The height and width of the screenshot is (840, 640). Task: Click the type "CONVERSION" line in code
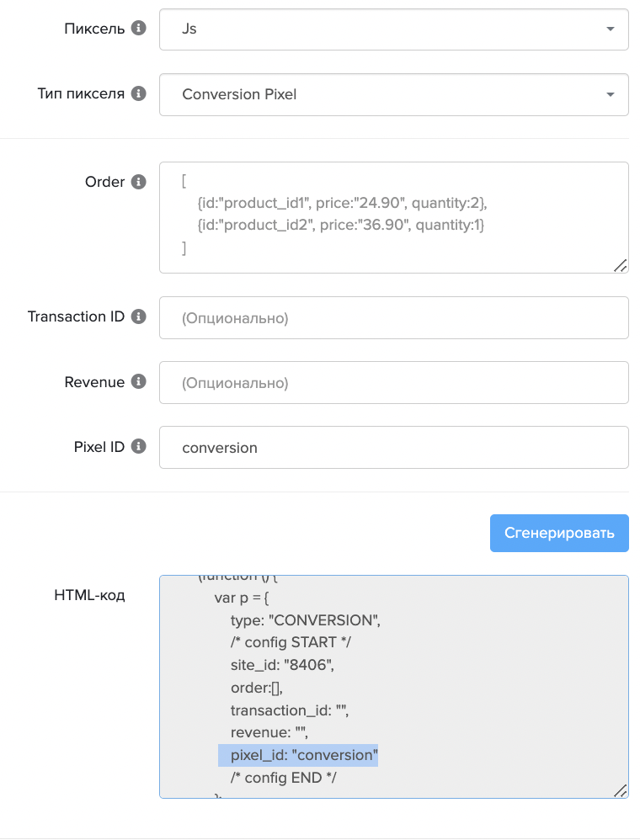click(x=306, y=620)
